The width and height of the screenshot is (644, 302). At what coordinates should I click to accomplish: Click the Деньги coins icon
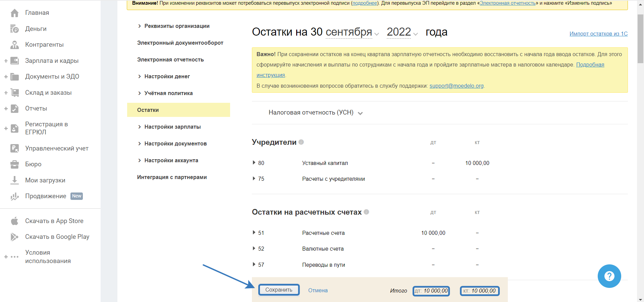coord(14,29)
